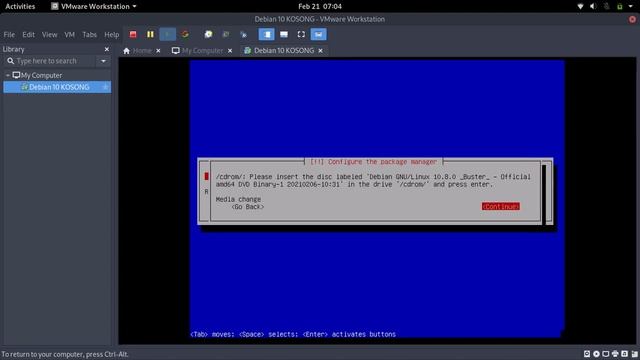Close the Library panel

pos(107,49)
